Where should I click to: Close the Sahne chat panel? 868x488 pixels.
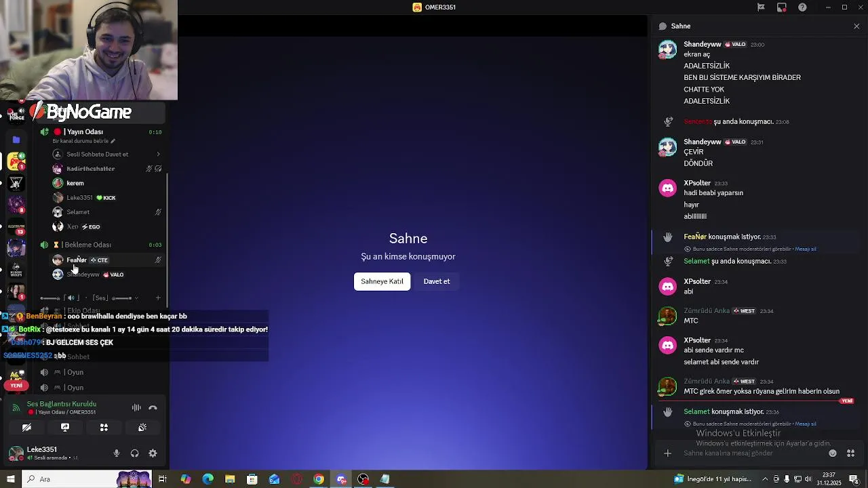point(856,26)
